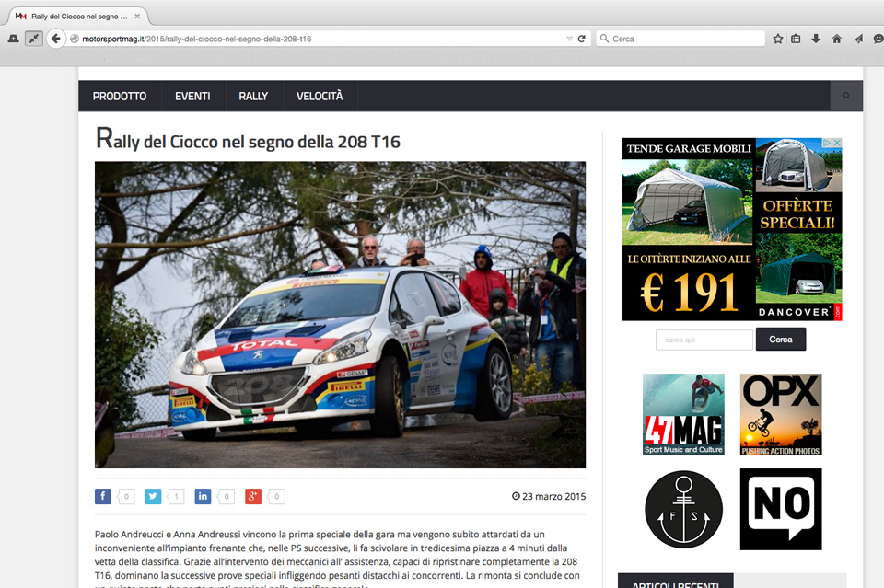Open the bookmarks list icon
The width and height of the screenshot is (884, 588).
click(x=796, y=39)
